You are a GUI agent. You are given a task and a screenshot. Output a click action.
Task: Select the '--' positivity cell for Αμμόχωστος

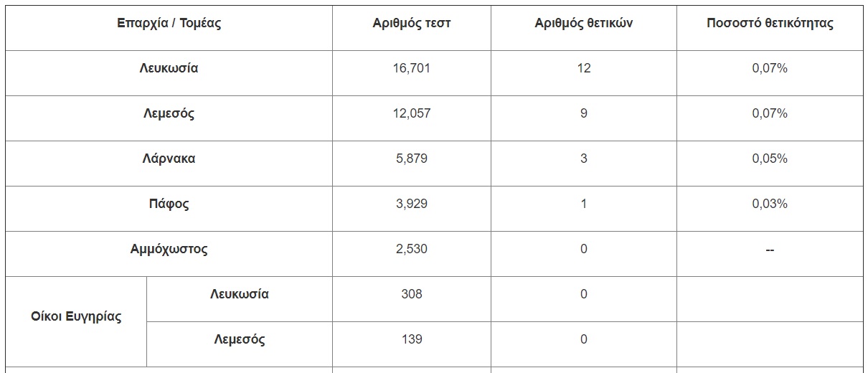tap(770, 250)
